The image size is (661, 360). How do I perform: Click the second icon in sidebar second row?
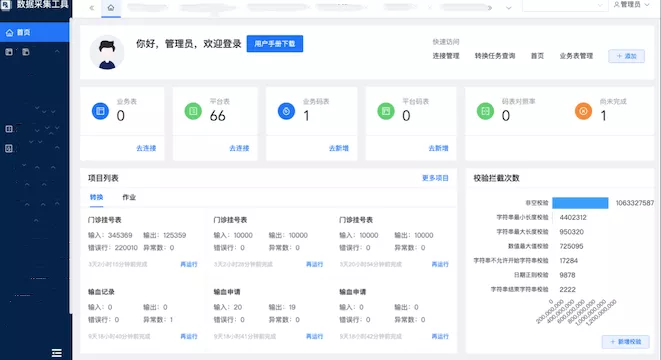pos(26,52)
